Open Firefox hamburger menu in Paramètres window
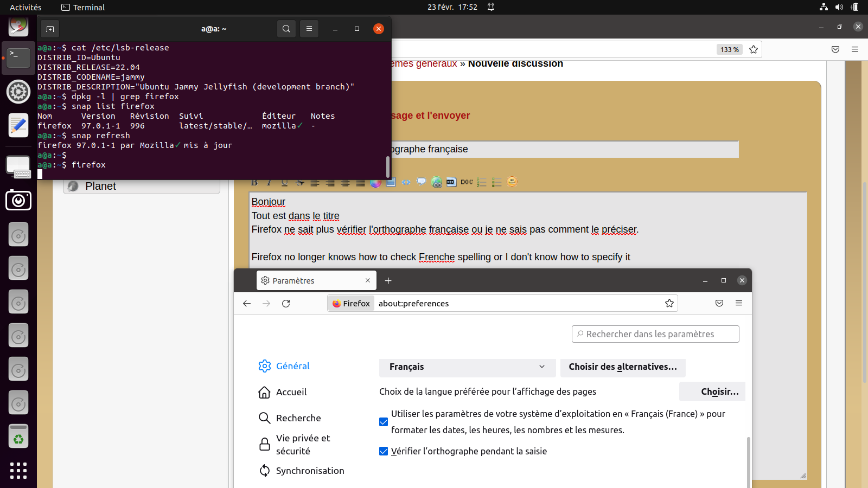The width and height of the screenshot is (868, 488). point(739,303)
